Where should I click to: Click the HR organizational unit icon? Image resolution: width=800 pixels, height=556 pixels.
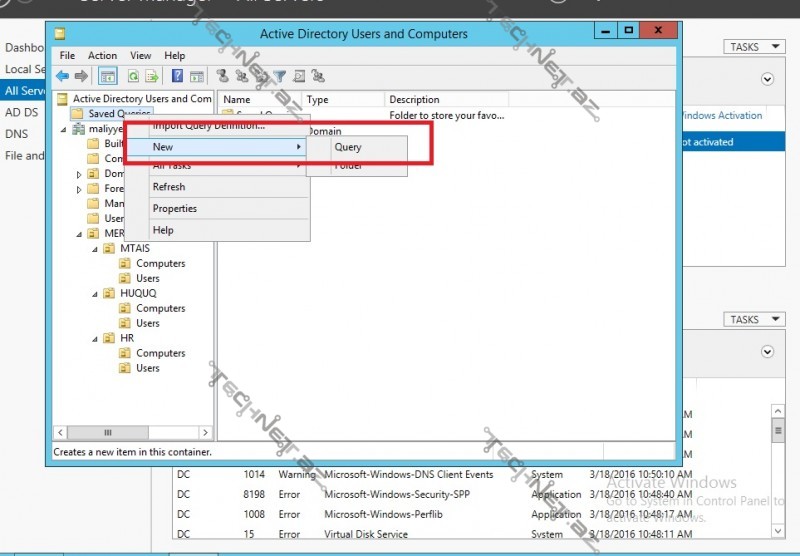click(x=109, y=338)
